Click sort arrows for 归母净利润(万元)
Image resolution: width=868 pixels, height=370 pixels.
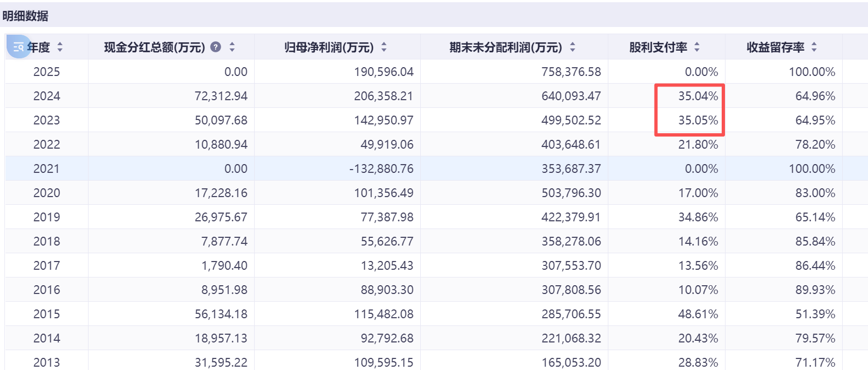click(x=384, y=47)
